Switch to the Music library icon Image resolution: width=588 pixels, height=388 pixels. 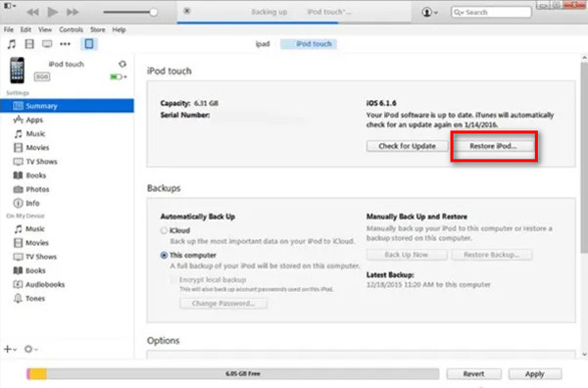click(12, 44)
